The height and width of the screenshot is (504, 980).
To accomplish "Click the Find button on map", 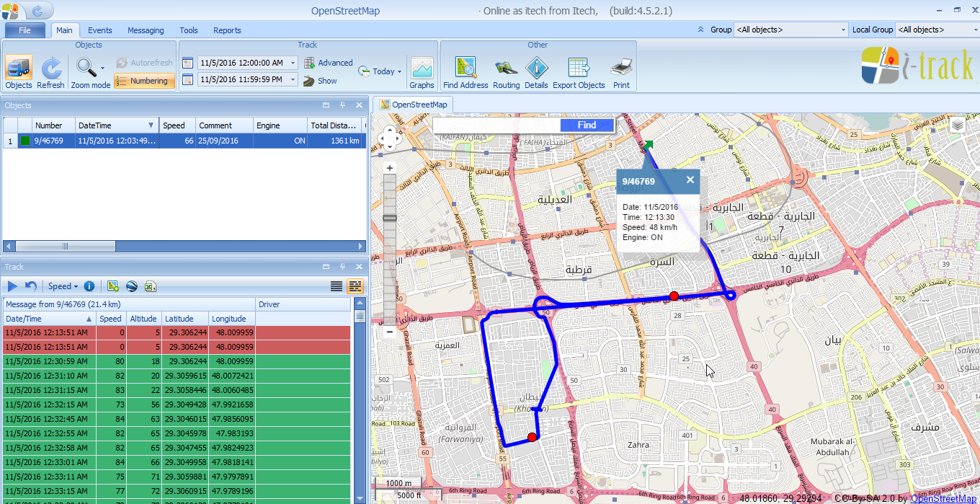I will 587,125.
